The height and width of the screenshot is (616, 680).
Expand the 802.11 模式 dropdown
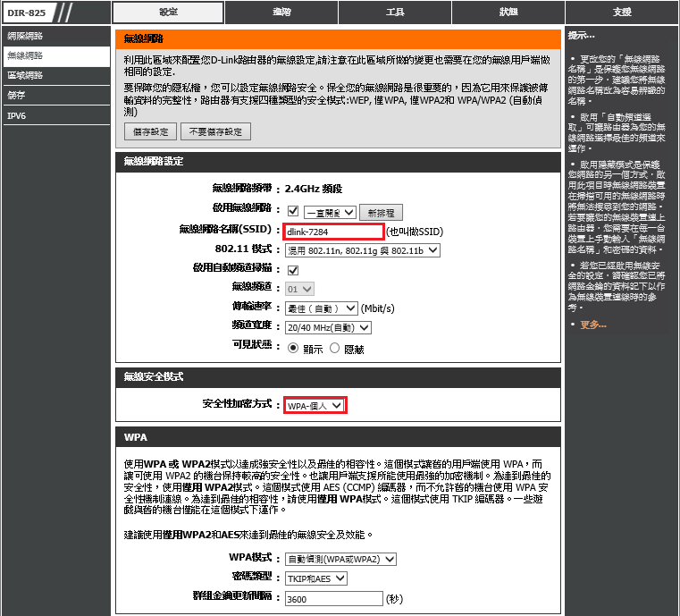[x=362, y=250]
